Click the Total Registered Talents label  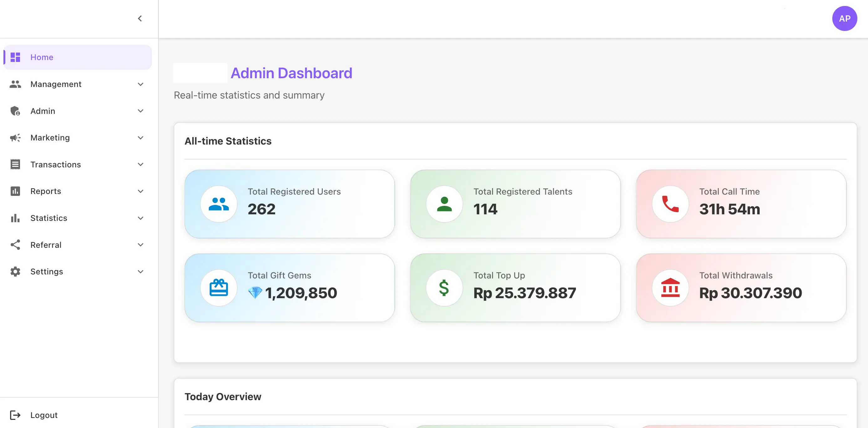point(523,191)
